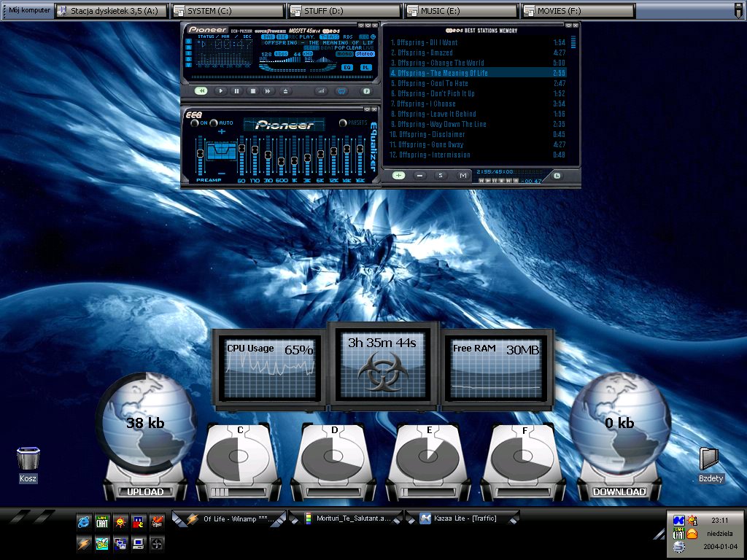Launch LAN Chat from quick launch

(102, 522)
